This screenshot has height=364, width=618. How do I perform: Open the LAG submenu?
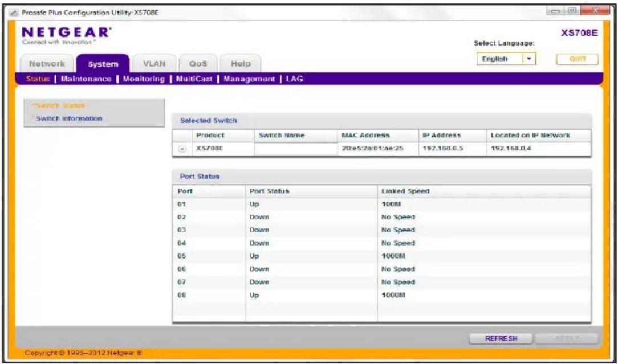tap(294, 79)
